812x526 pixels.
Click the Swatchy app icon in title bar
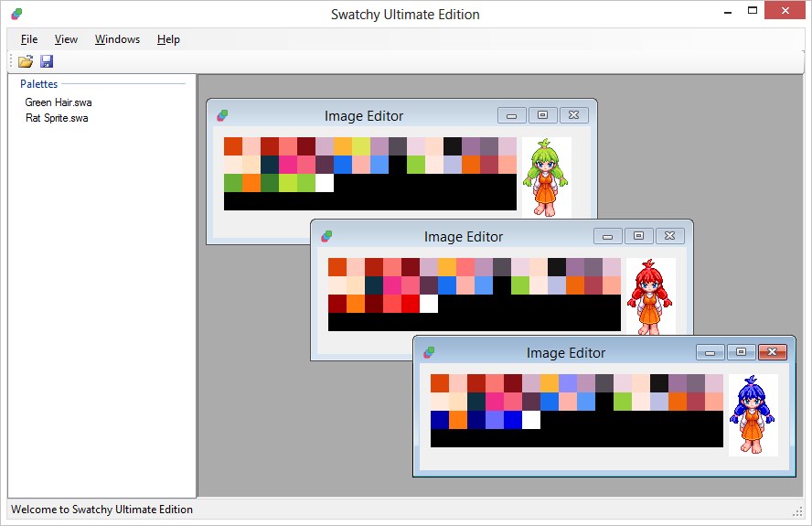click(x=16, y=14)
